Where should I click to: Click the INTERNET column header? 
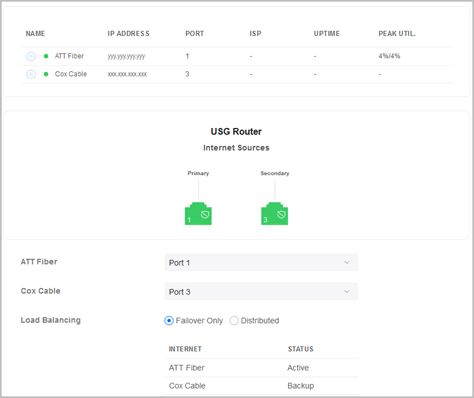point(185,349)
